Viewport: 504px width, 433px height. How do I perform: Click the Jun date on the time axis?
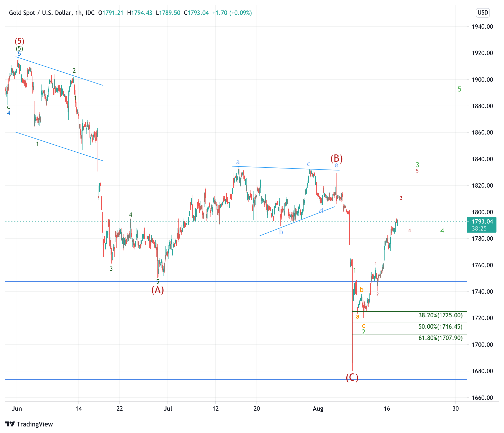point(17,409)
